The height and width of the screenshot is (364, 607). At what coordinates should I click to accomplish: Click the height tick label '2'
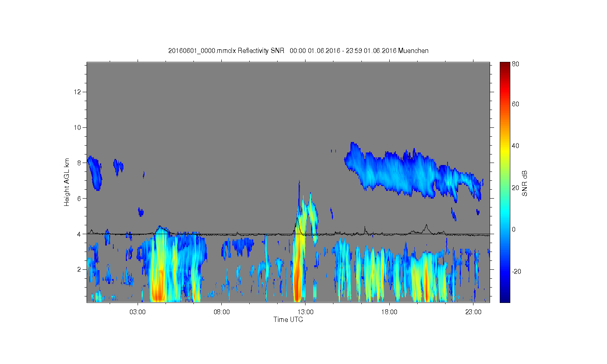coord(79,269)
